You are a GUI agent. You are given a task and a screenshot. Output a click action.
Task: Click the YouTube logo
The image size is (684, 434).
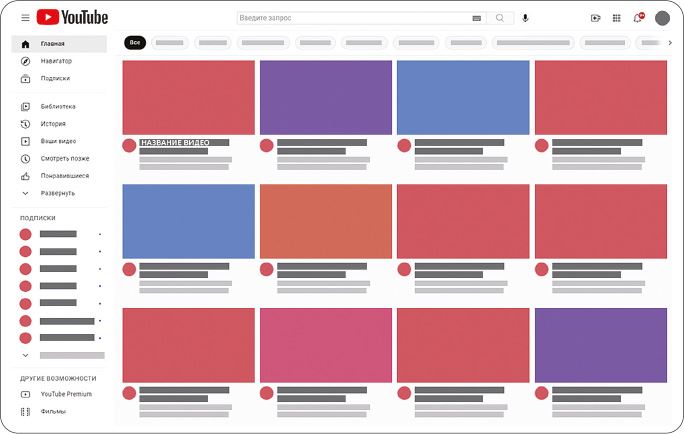72,18
